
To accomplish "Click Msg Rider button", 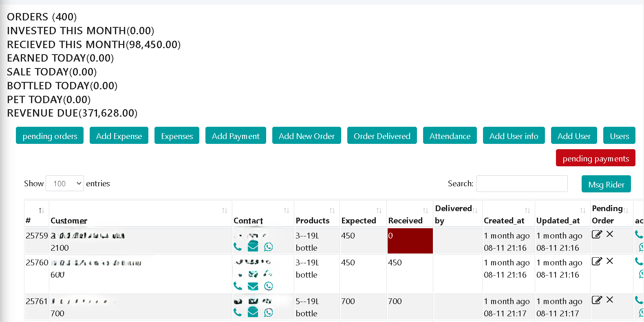I will 606,184.
